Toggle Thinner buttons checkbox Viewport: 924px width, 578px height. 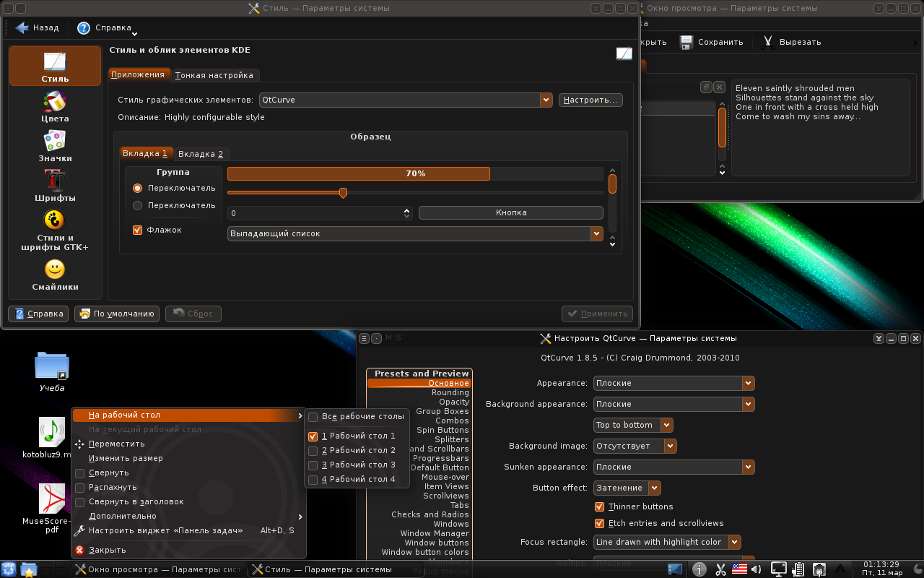click(599, 507)
